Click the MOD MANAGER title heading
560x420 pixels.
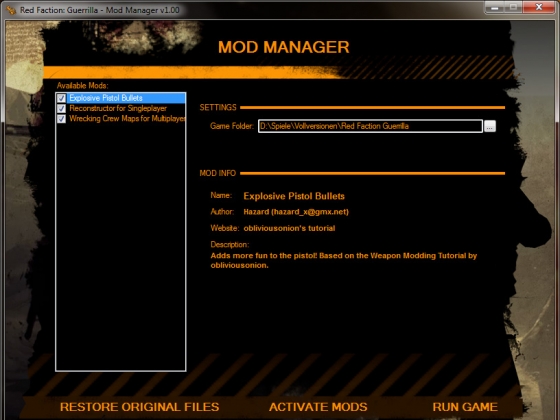(x=284, y=47)
